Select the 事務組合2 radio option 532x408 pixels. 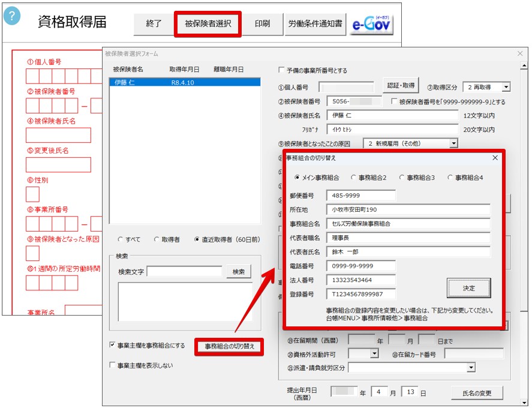coord(354,178)
